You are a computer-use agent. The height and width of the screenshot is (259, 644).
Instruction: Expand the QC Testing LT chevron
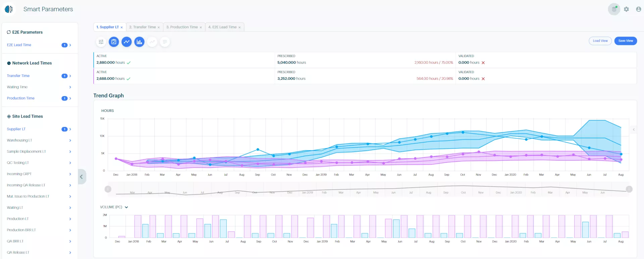click(x=70, y=163)
